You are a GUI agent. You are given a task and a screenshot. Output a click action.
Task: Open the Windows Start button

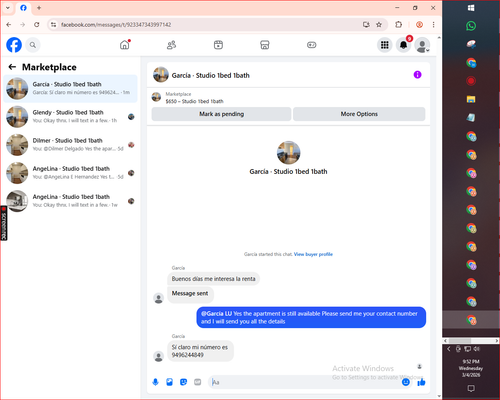pos(471,8)
